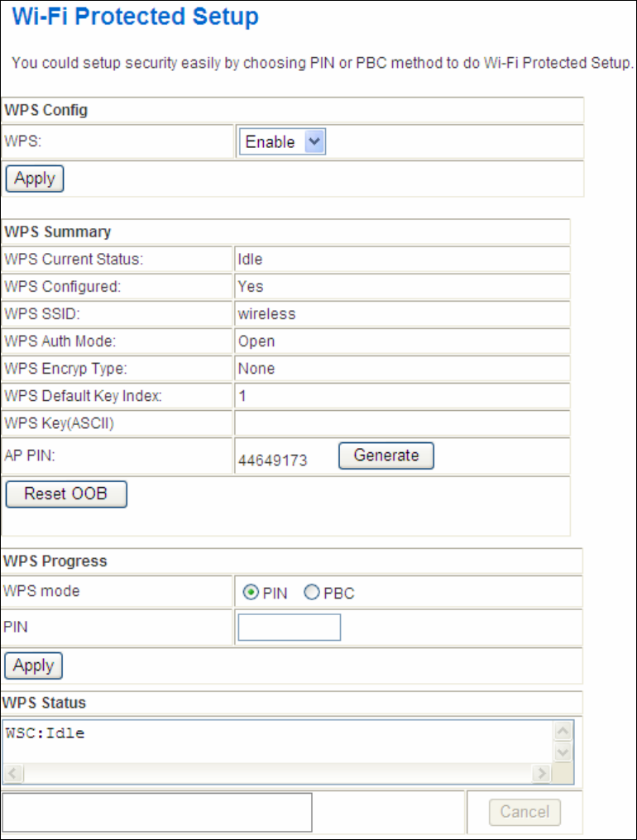Click the PIN input field
Image resolution: width=637 pixels, height=840 pixels.
tap(290, 627)
